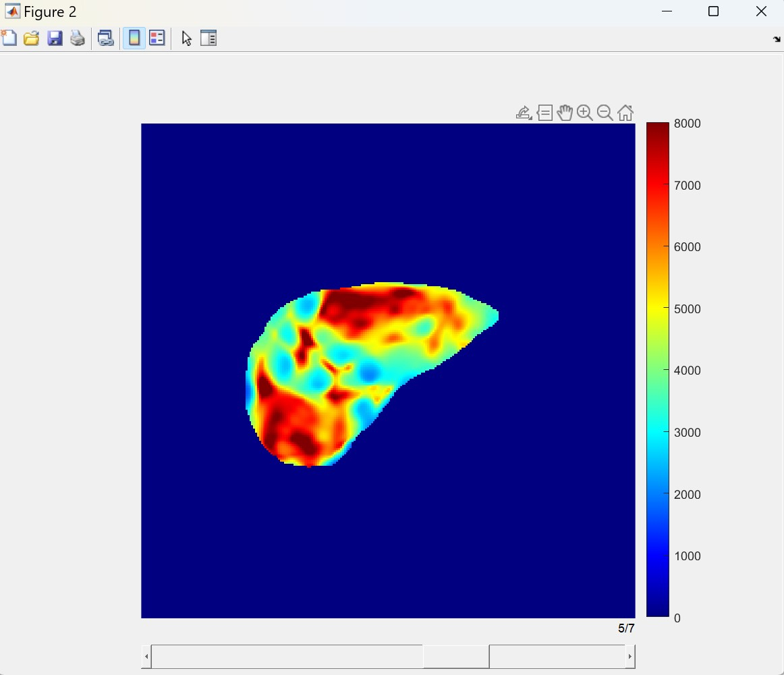Restore view with the home icon

625,113
